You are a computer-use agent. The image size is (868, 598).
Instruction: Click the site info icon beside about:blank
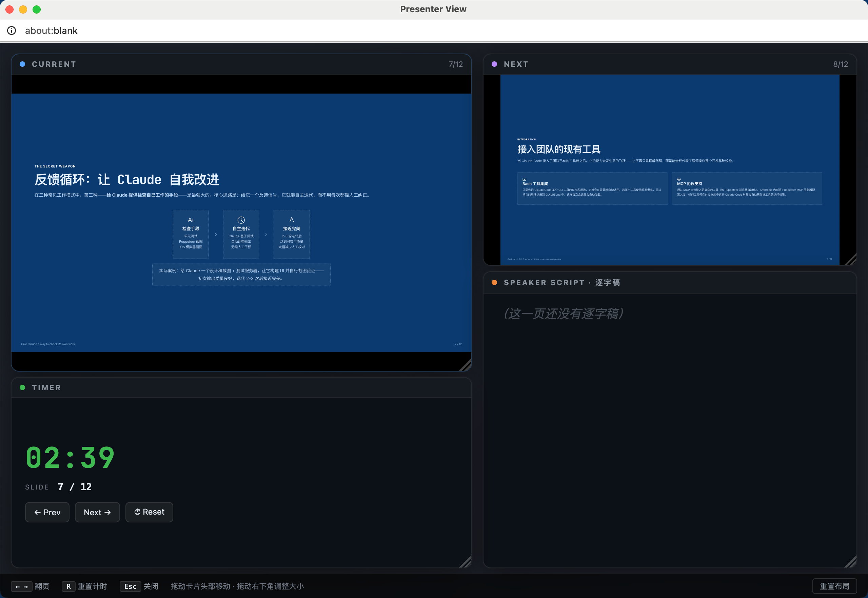point(12,31)
